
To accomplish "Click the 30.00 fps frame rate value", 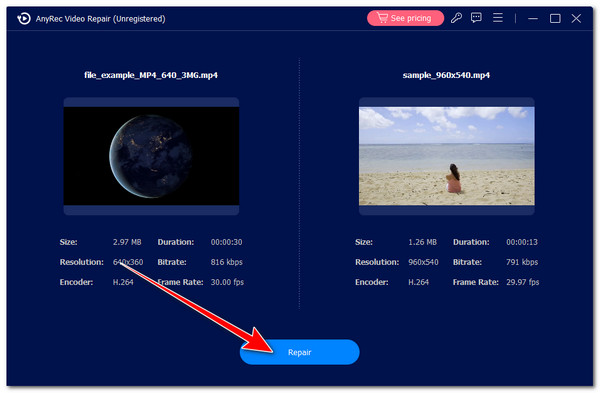I will click(x=227, y=282).
